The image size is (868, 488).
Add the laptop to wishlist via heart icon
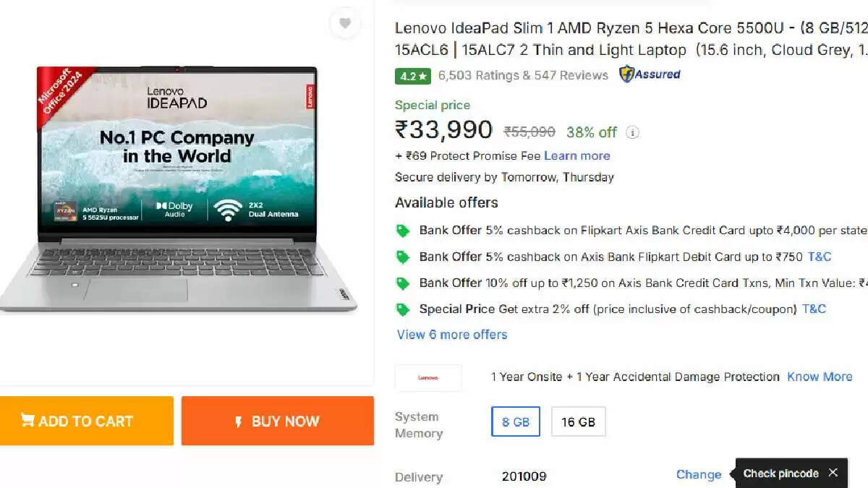(345, 24)
